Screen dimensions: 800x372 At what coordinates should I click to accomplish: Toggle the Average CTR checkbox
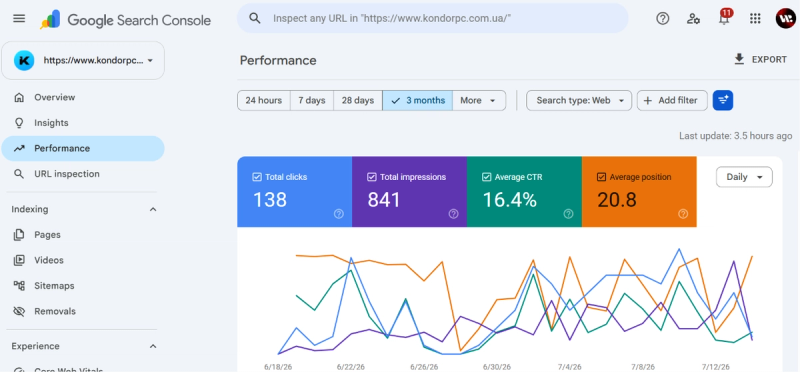coord(487,177)
